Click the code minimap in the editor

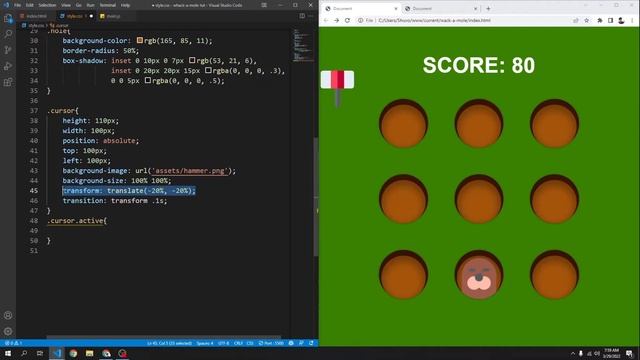[x=302, y=45]
